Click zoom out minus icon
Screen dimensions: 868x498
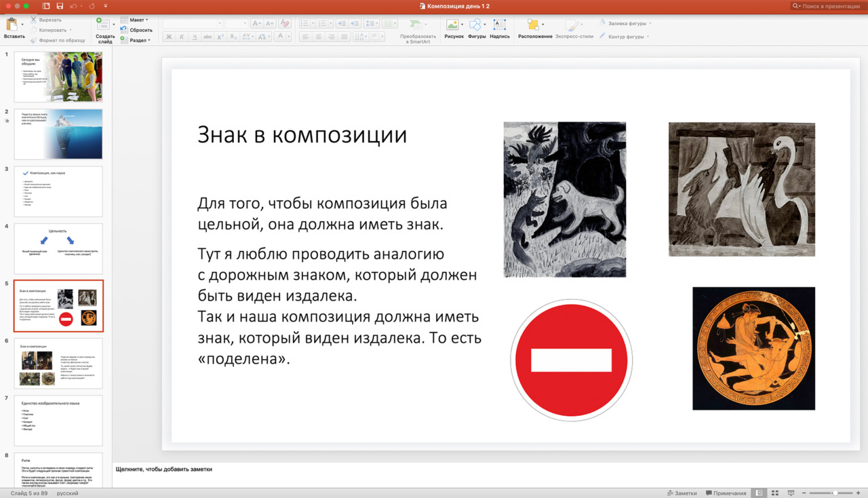tap(804, 493)
